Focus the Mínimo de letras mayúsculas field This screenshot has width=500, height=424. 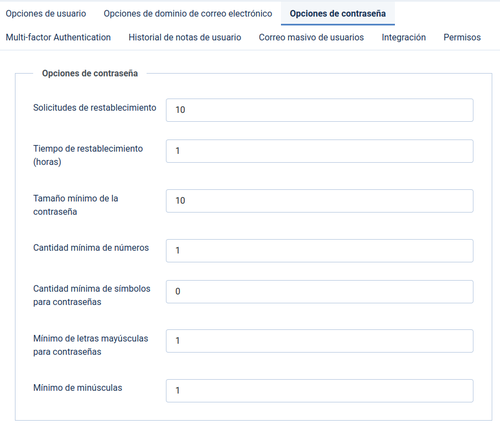point(320,341)
